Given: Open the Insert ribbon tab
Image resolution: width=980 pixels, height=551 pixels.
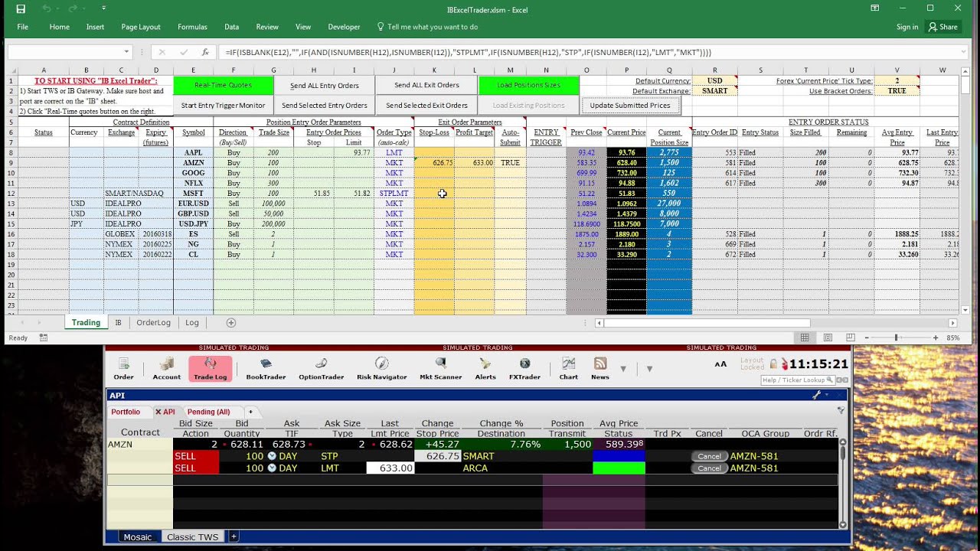Looking at the screenshot, I should [95, 27].
